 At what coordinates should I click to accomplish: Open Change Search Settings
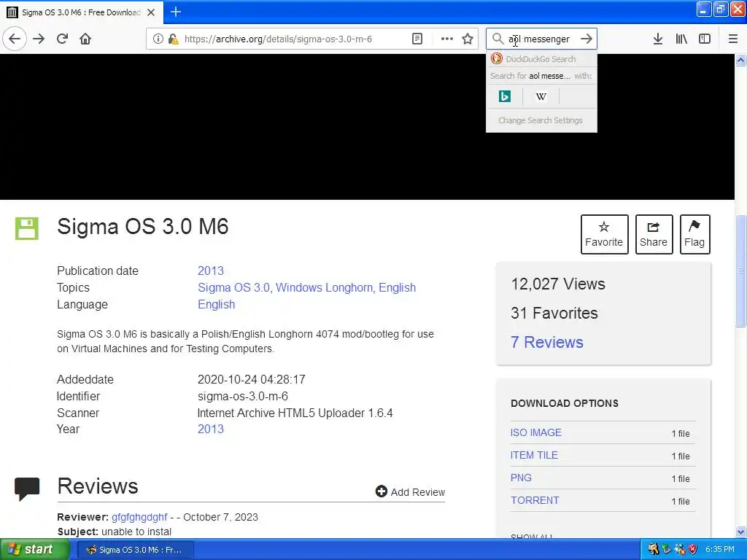click(x=541, y=120)
